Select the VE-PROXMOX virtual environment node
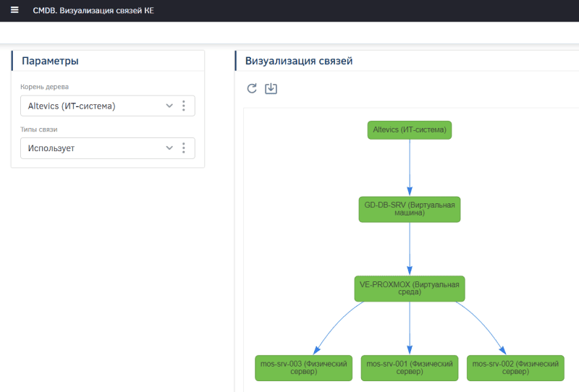 [x=410, y=289]
